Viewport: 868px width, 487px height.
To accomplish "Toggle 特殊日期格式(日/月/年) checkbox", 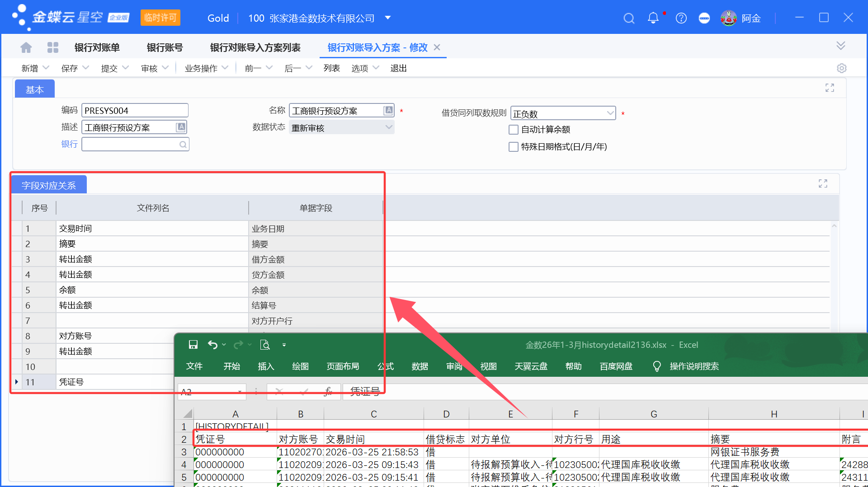I will [x=514, y=147].
